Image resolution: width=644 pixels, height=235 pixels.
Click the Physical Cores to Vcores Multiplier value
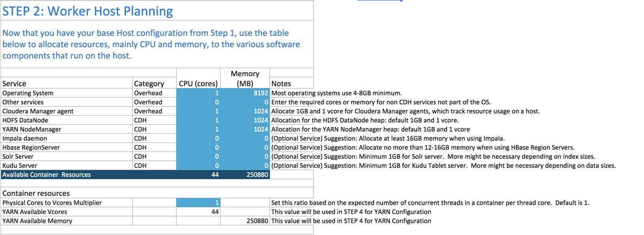click(x=198, y=203)
